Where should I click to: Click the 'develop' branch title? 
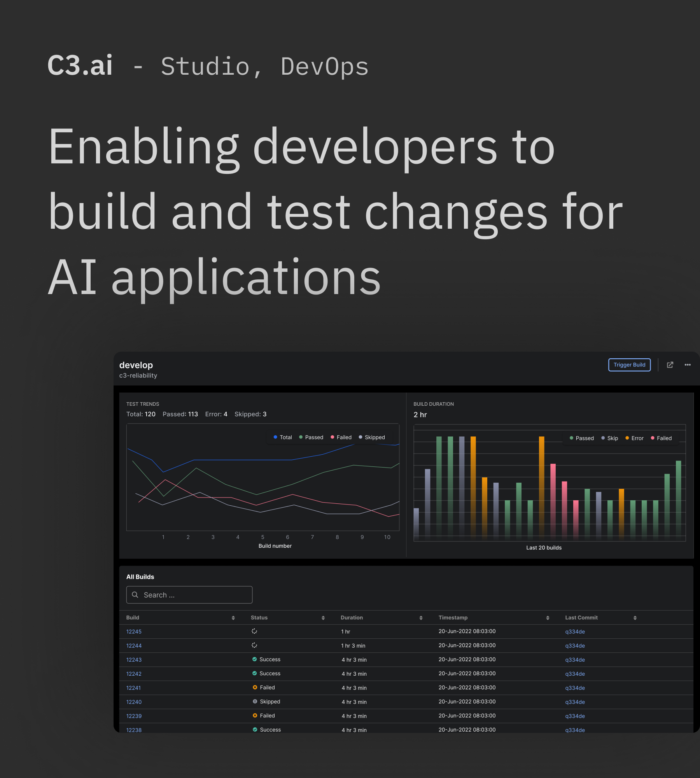(x=136, y=365)
